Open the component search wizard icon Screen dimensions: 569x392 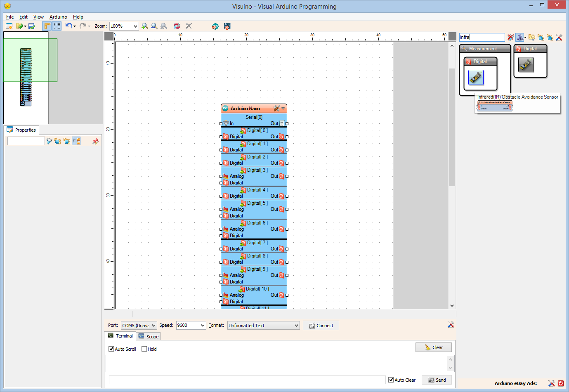pyautogui.click(x=520, y=37)
